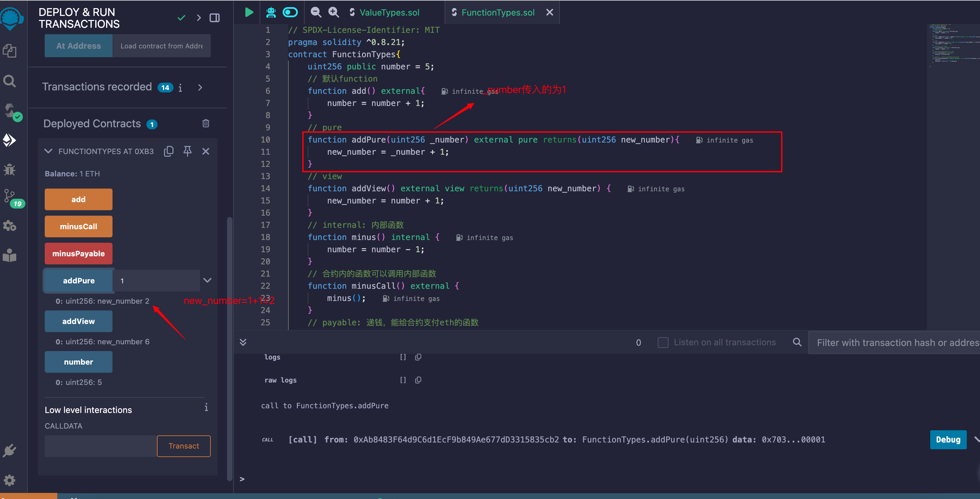Click Low level interactions info icon
This screenshot has width=980, height=499.
coord(206,407)
